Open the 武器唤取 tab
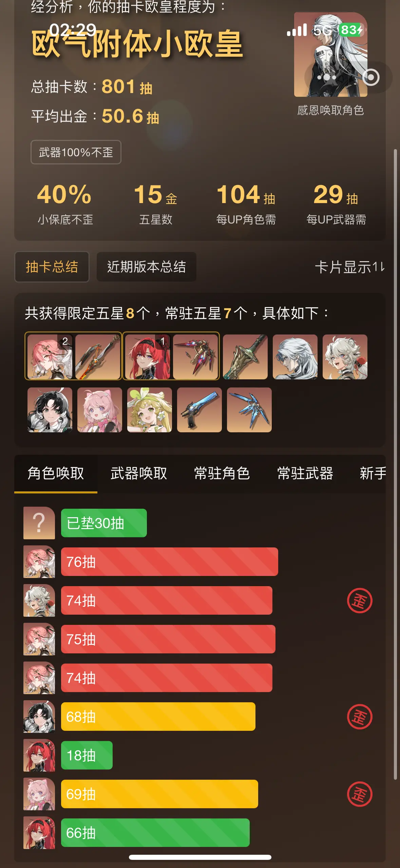The height and width of the screenshot is (868, 400). click(139, 473)
